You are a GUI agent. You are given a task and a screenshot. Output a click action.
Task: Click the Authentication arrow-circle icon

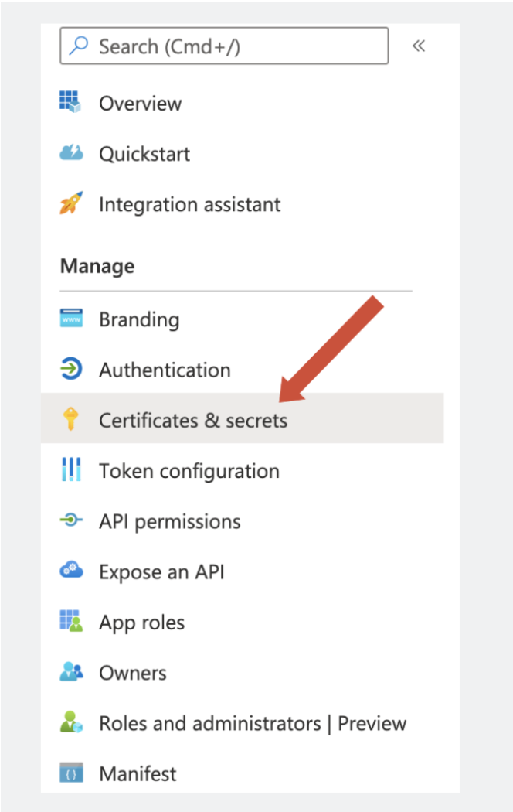[x=71, y=369]
